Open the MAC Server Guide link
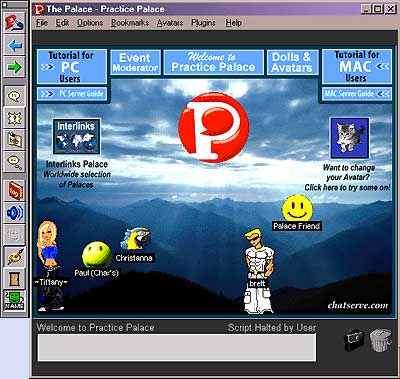Viewport: 400px width, 379px height. (357, 94)
